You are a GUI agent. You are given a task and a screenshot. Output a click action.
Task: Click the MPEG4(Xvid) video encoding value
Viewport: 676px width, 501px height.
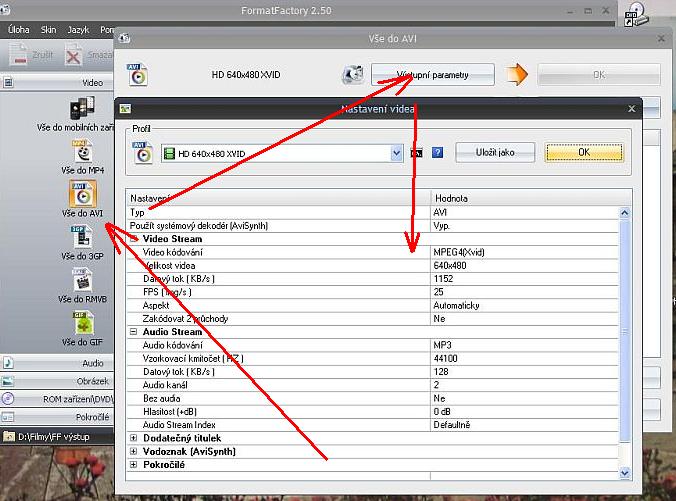[x=459, y=252]
